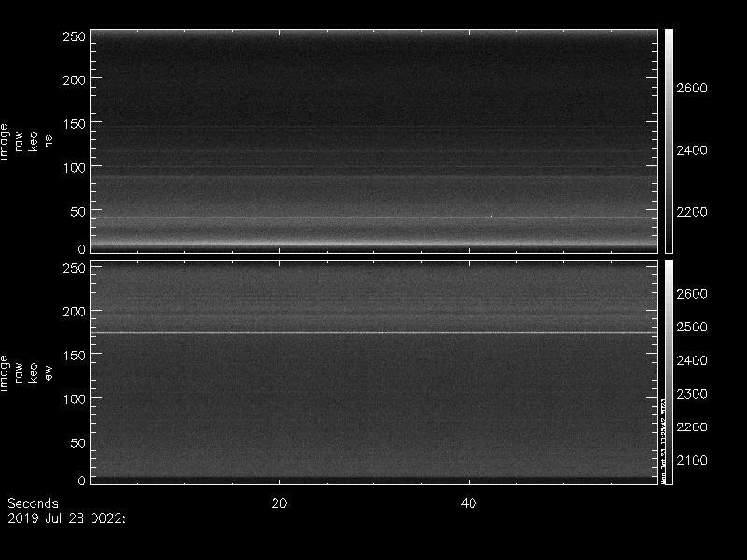Click the '0' tick label of the ns keogram
The image size is (747, 560).
(x=82, y=249)
